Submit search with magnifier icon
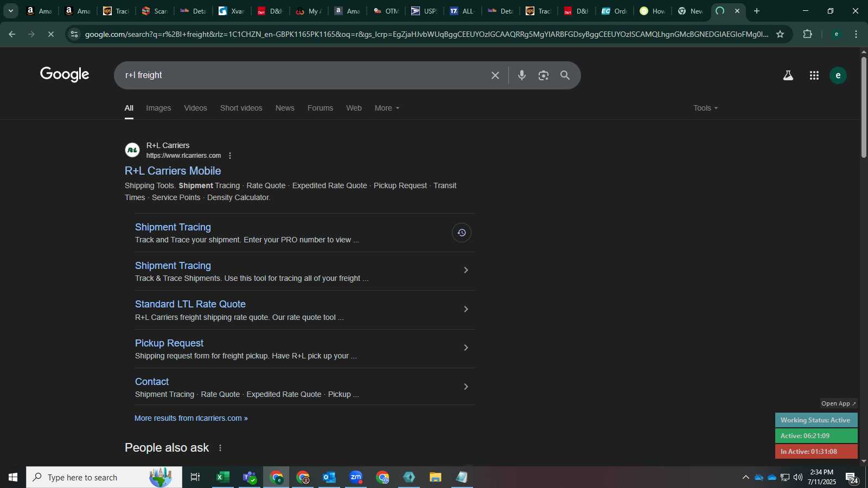The width and height of the screenshot is (868, 488). pos(565,75)
